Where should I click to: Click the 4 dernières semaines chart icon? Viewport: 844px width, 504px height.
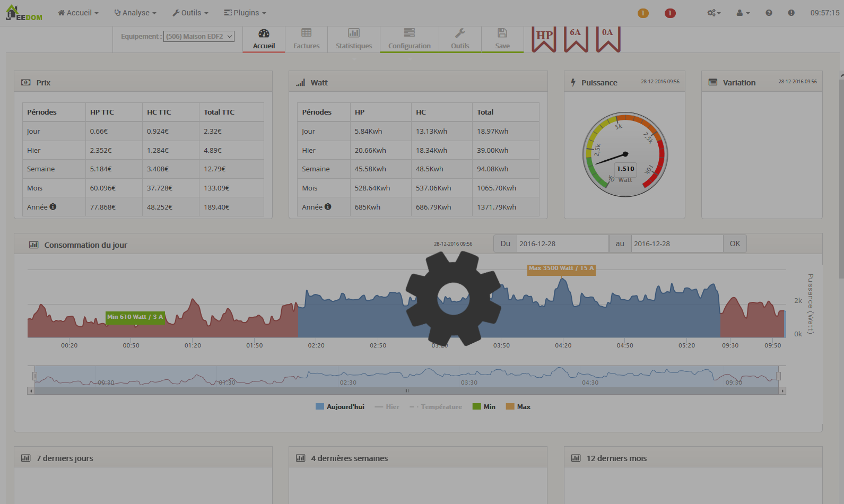pyautogui.click(x=301, y=458)
